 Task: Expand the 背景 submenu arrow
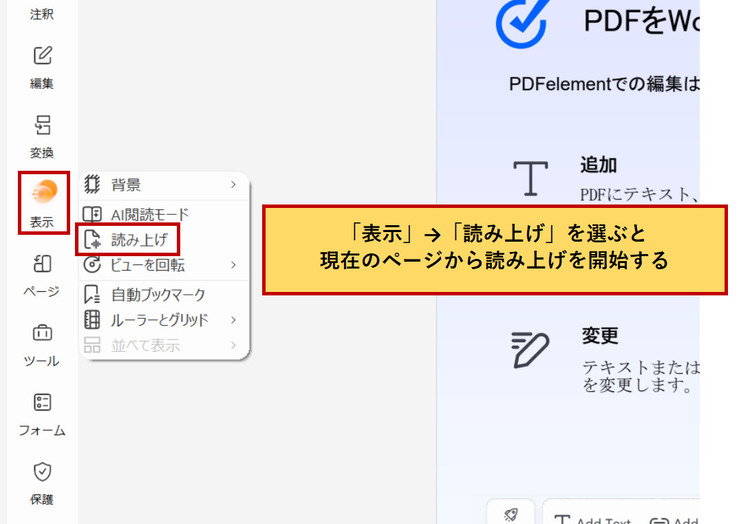coord(233,185)
